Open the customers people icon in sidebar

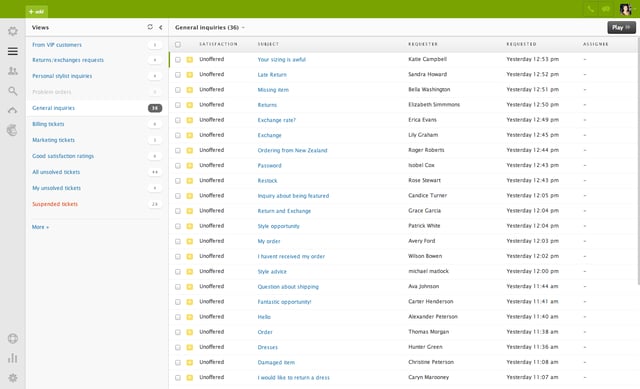13,71
